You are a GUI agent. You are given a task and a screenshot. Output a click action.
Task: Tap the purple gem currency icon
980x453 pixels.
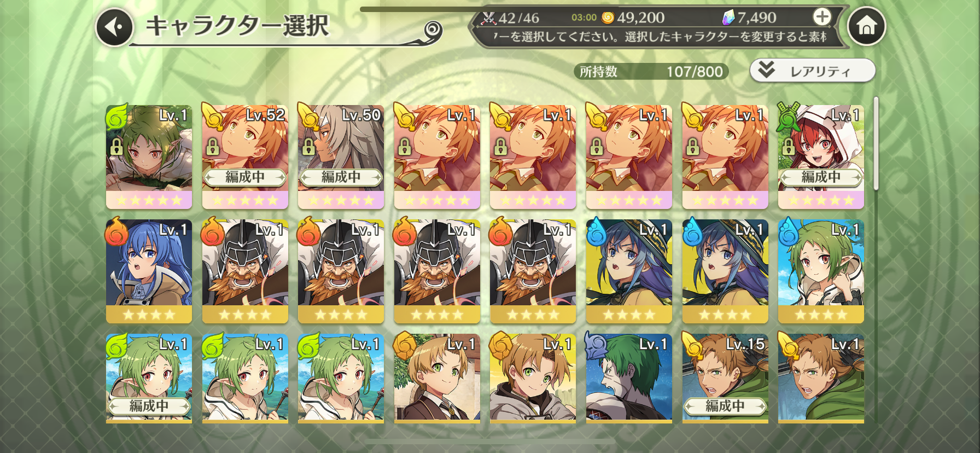(x=728, y=18)
